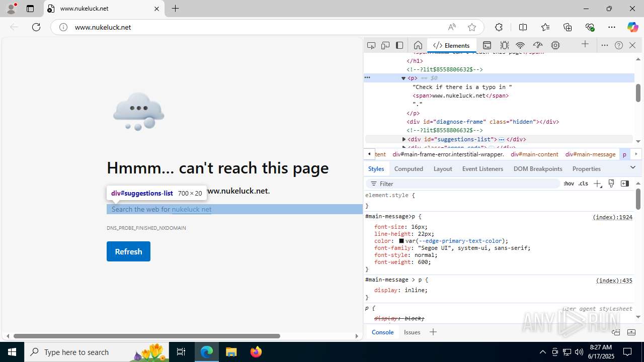Open the Copilot sidebar
Image resolution: width=644 pixels, height=362 pixels.
632,27
